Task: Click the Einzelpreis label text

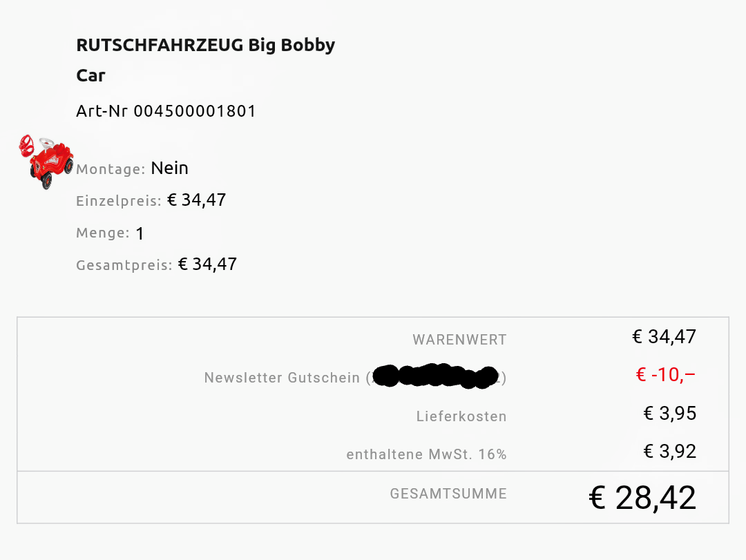Action: click(119, 201)
